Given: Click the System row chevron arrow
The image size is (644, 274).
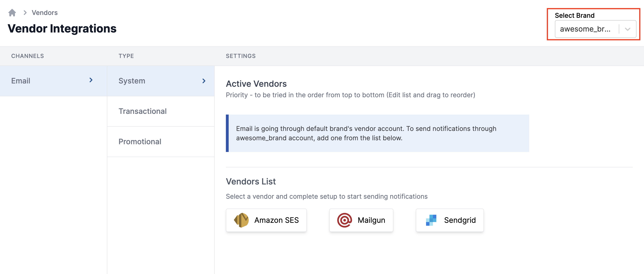Looking at the screenshot, I should (x=204, y=81).
